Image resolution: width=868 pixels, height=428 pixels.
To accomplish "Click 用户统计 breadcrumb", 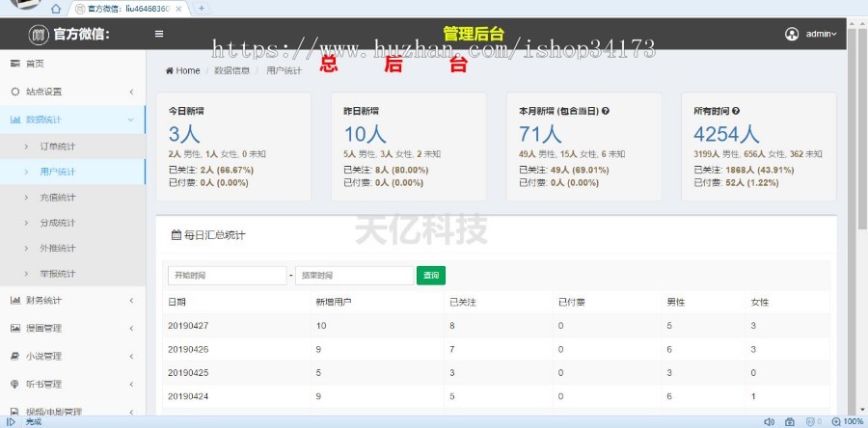I will tap(284, 70).
